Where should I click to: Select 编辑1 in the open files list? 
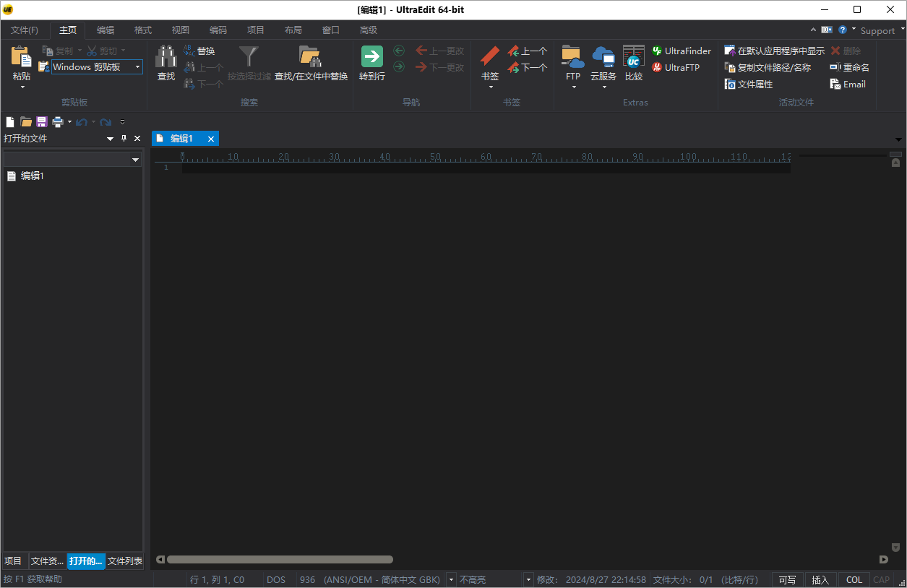click(x=33, y=176)
